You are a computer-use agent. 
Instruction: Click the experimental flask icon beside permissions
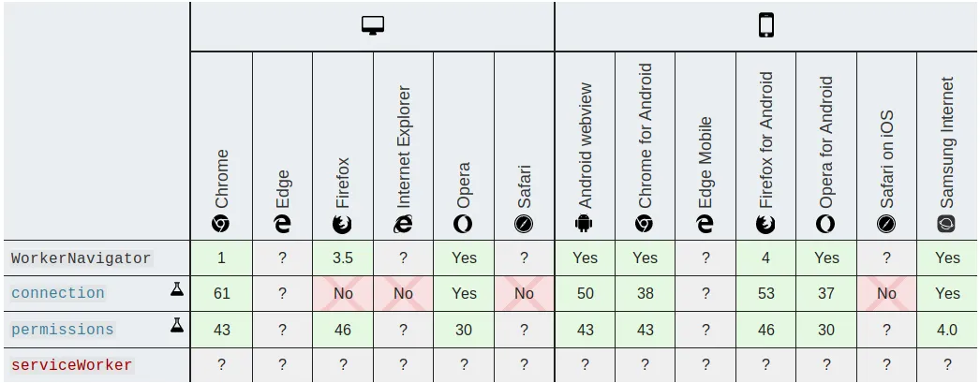(177, 325)
